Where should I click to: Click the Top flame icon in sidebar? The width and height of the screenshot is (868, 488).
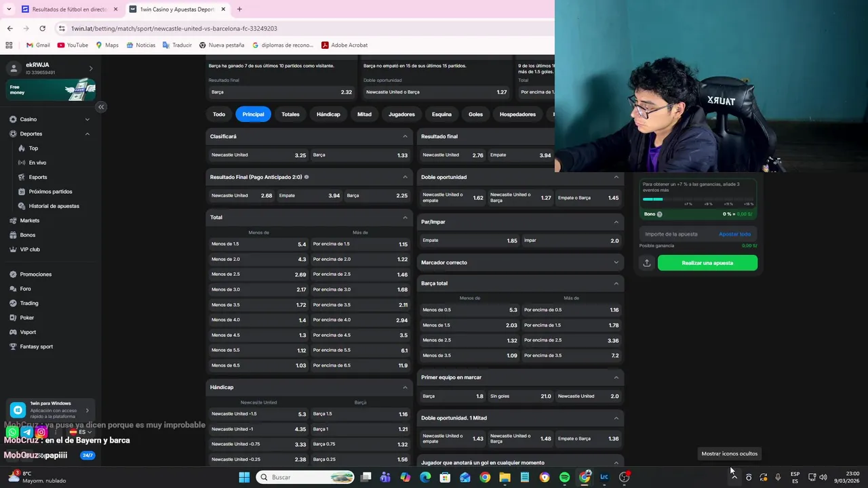[22, 148]
